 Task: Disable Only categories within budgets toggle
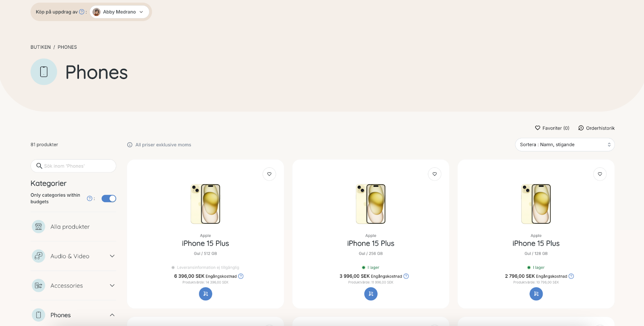tap(109, 199)
